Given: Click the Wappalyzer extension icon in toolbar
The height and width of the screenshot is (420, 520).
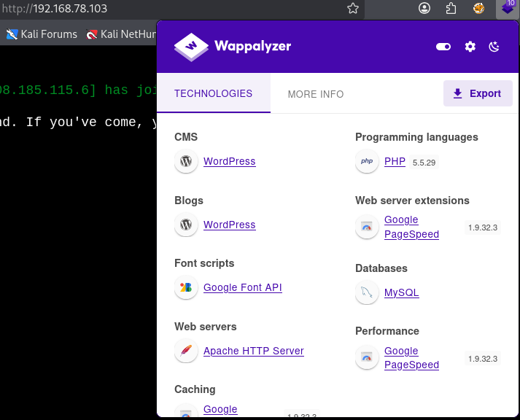Looking at the screenshot, I should 508,9.
